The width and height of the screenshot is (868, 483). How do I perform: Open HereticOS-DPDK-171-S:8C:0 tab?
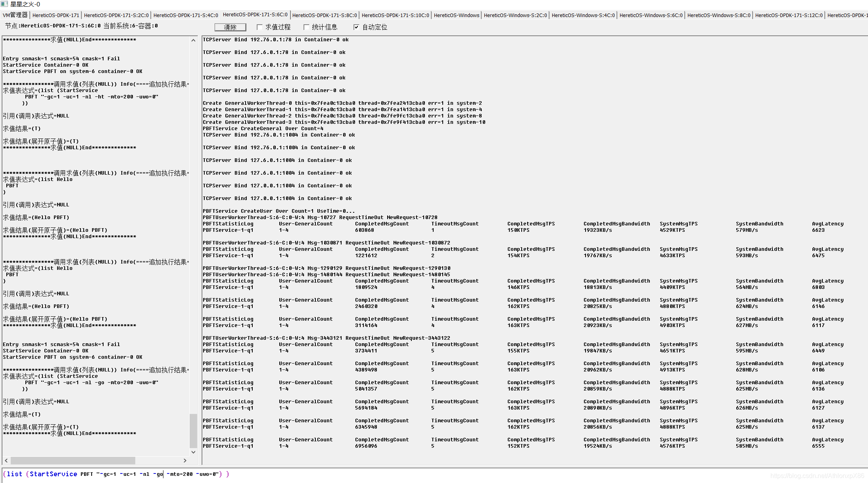click(x=325, y=15)
